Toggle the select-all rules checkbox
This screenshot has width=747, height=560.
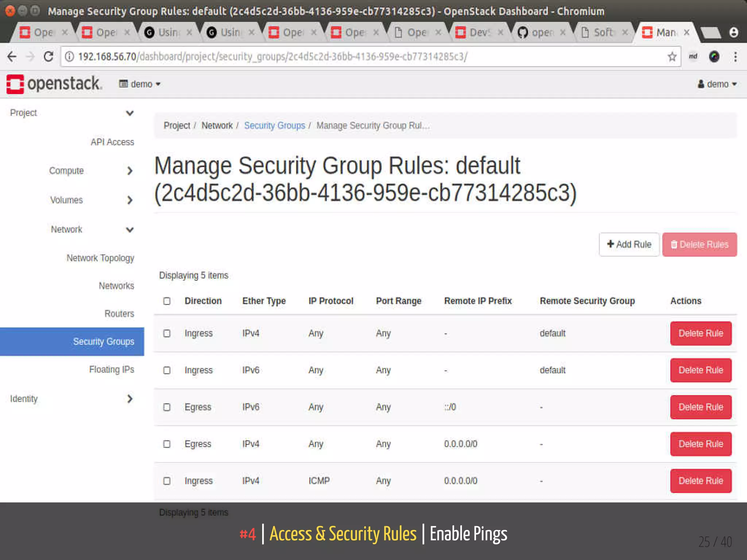(x=167, y=301)
